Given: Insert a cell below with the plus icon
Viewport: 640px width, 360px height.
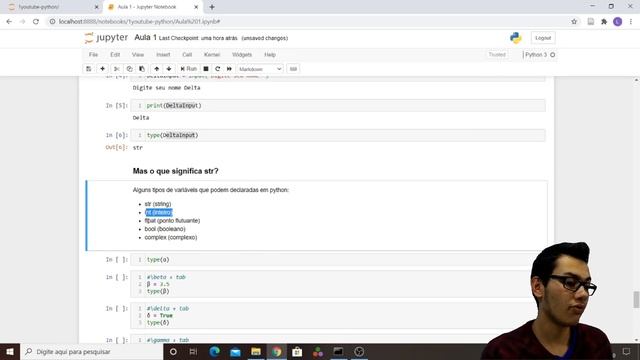Looking at the screenshot, I should tap(102, 69).
